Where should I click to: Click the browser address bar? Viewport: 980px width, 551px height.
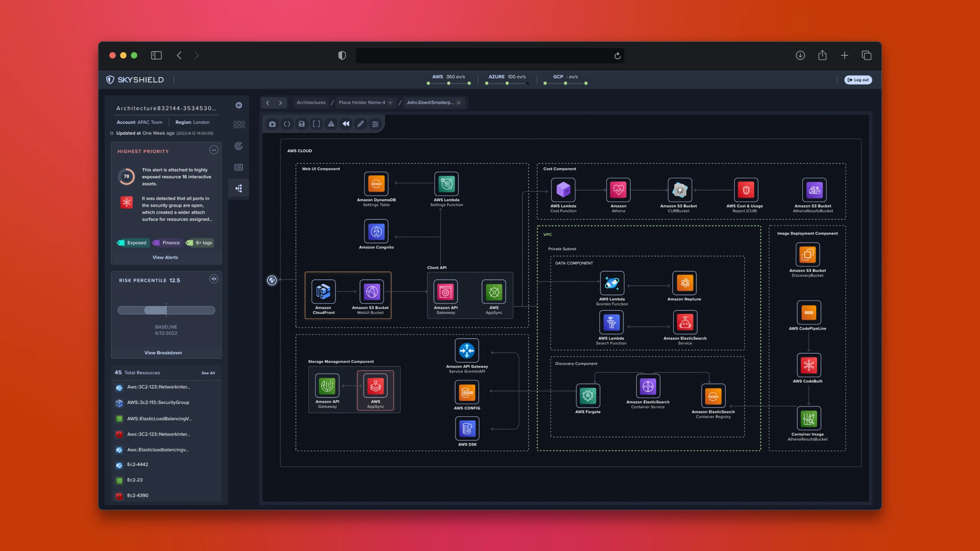pos(490,56)
